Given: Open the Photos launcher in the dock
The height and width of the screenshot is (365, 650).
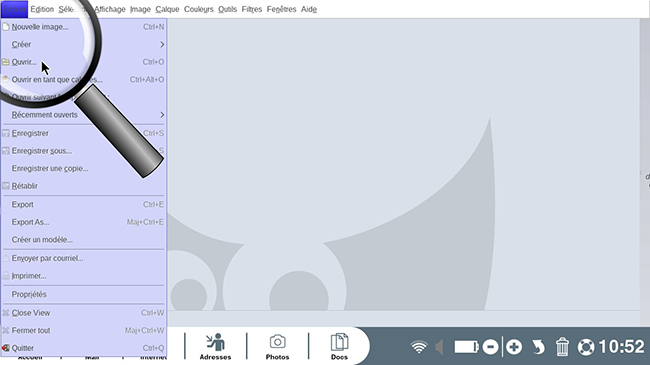Looking at the screenshot, I should pyautogui.click(x=277, y=346).
